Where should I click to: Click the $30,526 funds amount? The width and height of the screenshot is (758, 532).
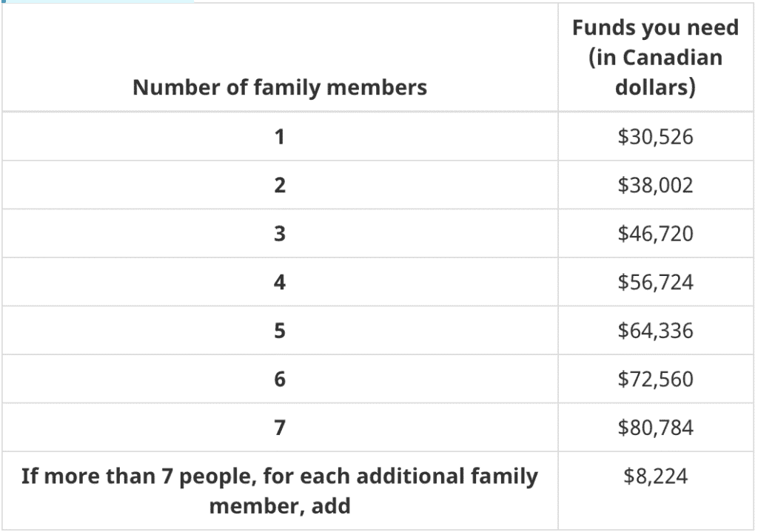point(655,137)
